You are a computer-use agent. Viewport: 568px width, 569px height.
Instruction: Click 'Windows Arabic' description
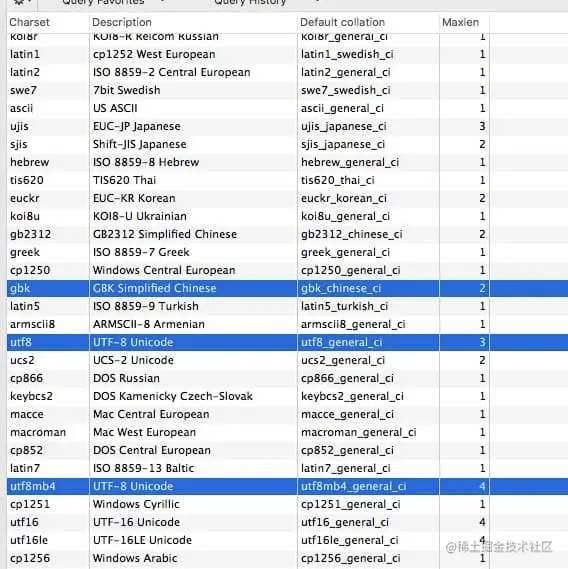coord(135,558)
